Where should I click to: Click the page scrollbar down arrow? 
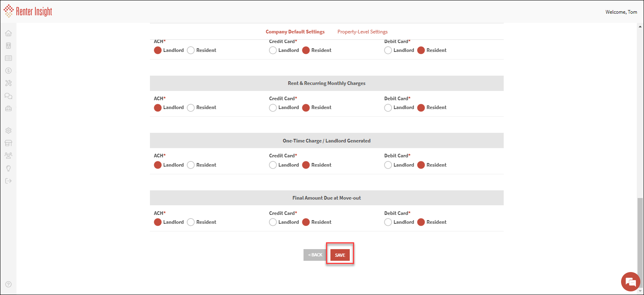(640, 291)
